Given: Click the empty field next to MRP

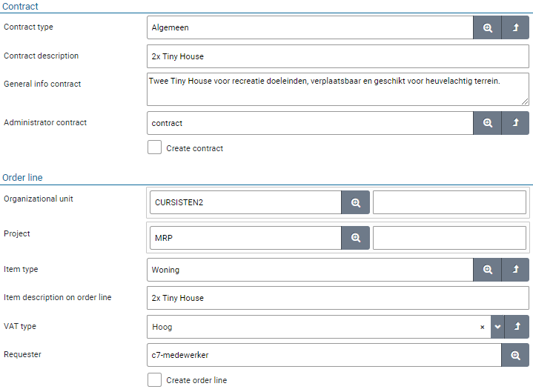Looking at the screenshot, I should tap(449, 238).
